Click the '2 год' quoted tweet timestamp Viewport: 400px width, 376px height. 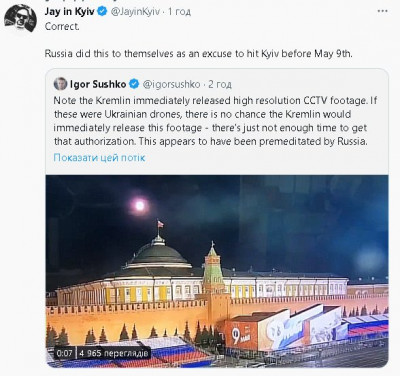[220, 84]
